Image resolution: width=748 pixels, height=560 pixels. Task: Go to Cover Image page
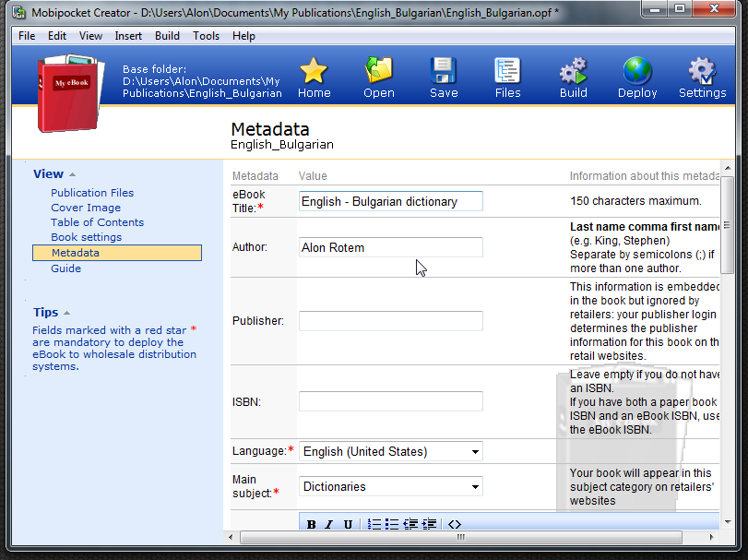(86, 208)
